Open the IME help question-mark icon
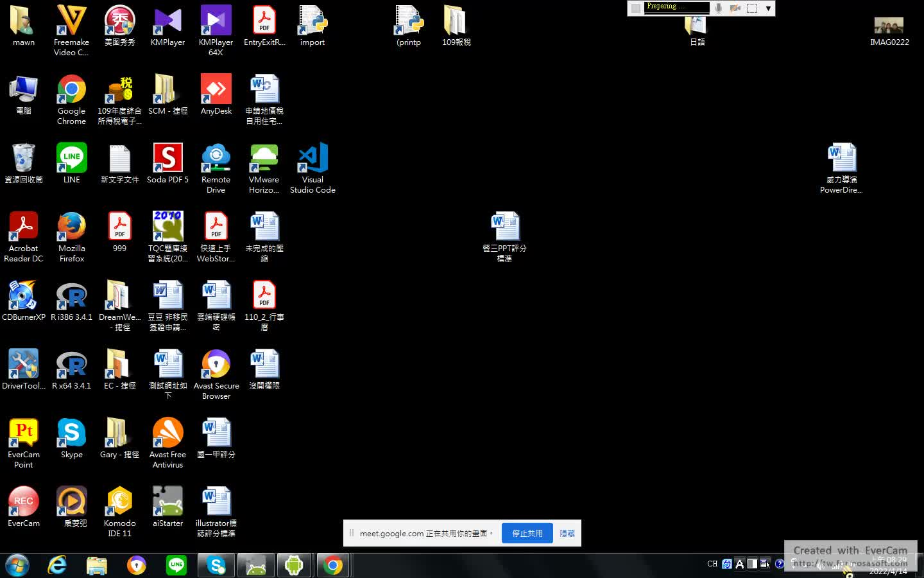Viewport: 924px width, 578px height. click(779, 564)
